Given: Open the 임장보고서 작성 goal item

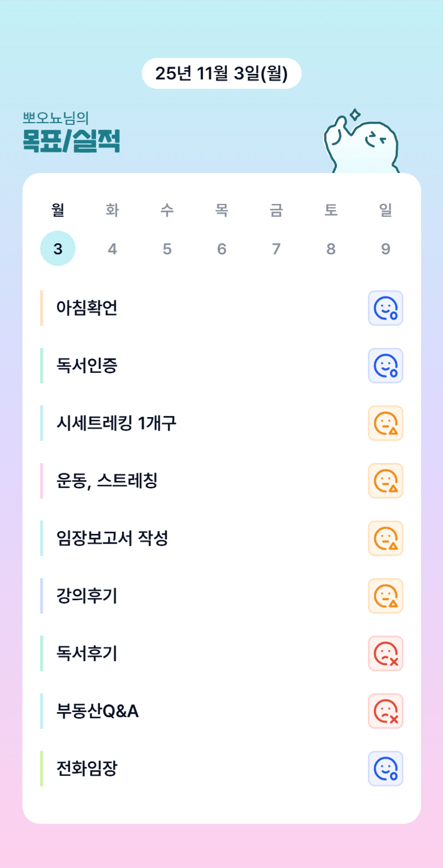Looking at the screenshot, I should (112, 538).
